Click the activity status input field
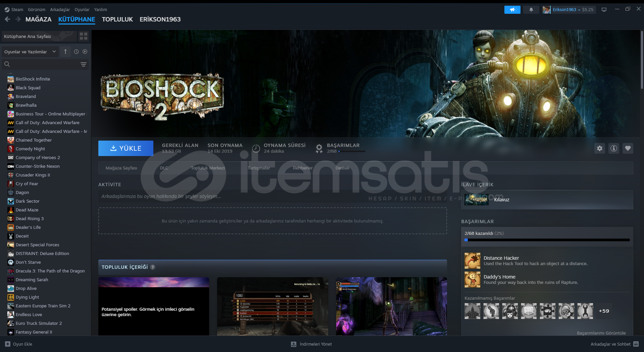 (x=272, y=196)
